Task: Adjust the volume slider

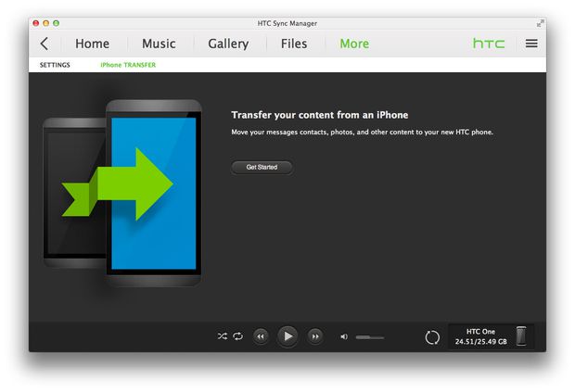Action: point(369,337)
